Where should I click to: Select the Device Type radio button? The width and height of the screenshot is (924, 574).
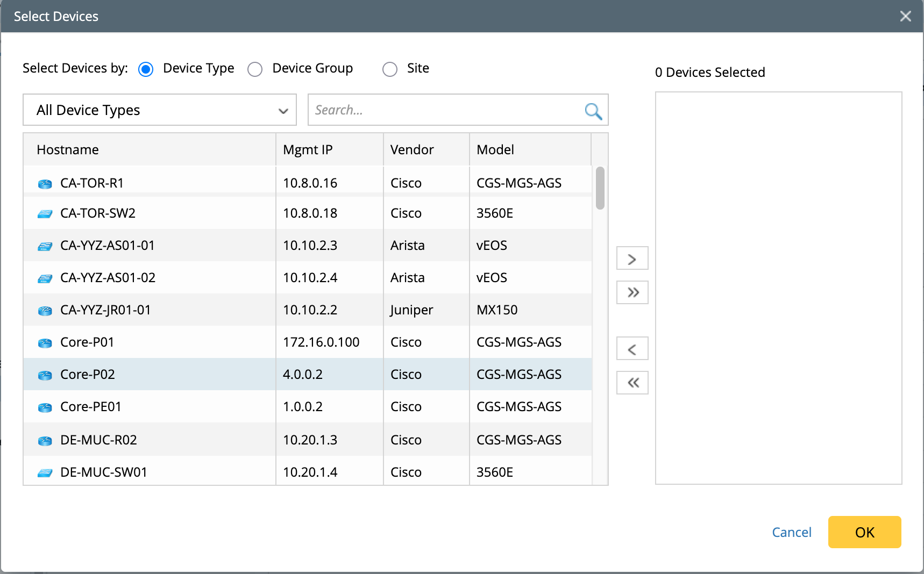pyautogui.click(x=146, y=69)
